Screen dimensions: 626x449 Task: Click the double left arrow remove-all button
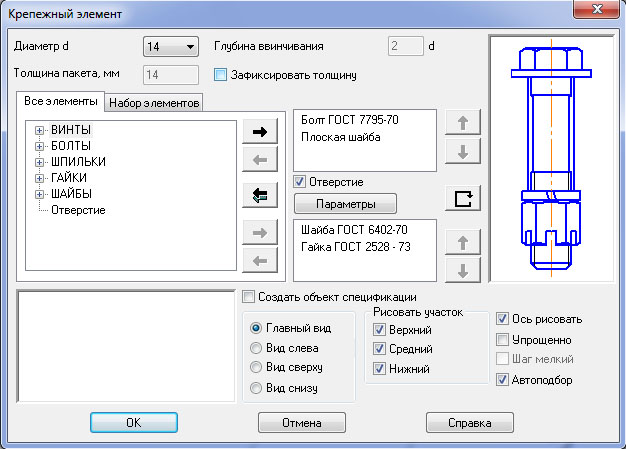(260, 195)
